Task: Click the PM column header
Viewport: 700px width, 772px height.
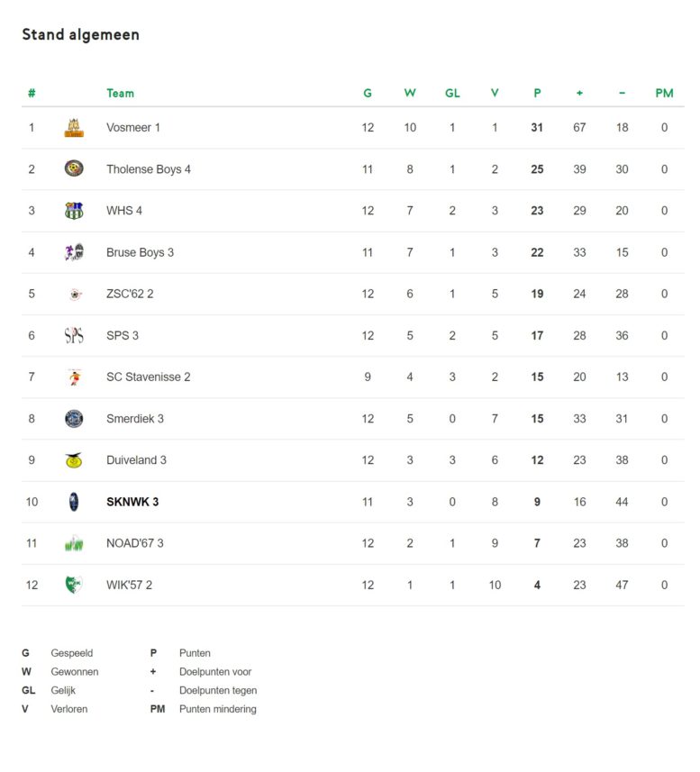Action: click(x=664, y=93)
